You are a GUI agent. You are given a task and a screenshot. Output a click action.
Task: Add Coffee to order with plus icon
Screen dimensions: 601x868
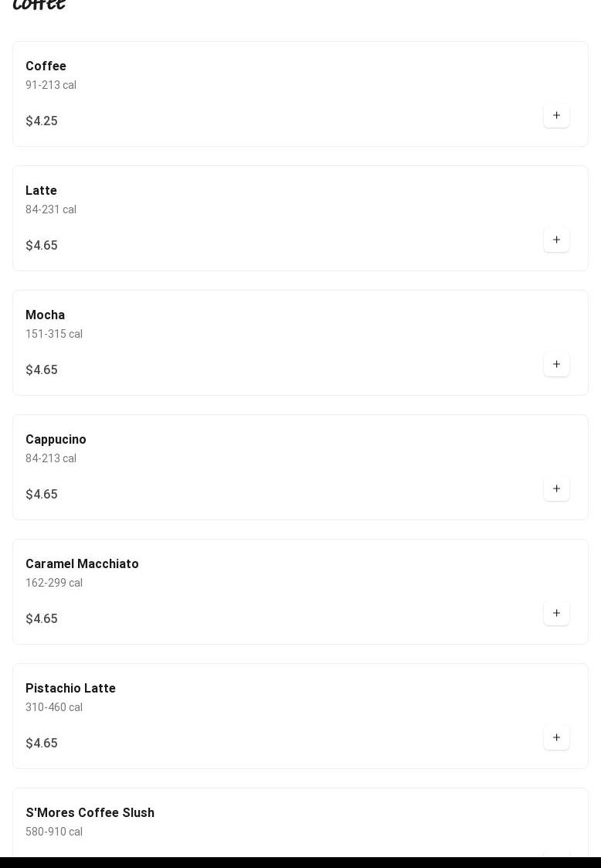pyautogui.click(x=556, y=115)
